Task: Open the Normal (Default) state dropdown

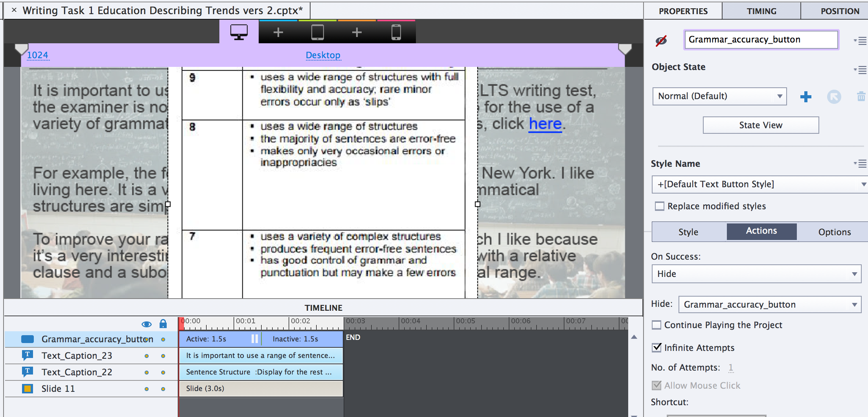Action: 719,96
